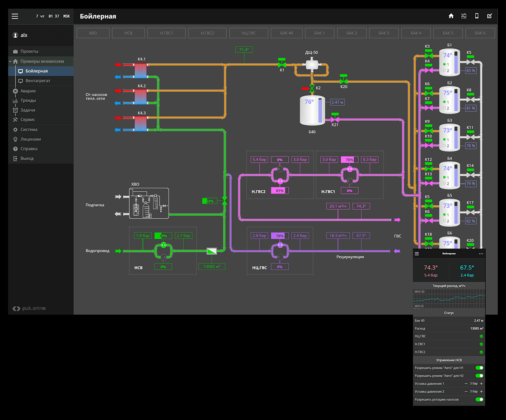This screenshot has height=420, width=506.
Task: Select valve K11 at tank Б3
Action: point(470,136)
